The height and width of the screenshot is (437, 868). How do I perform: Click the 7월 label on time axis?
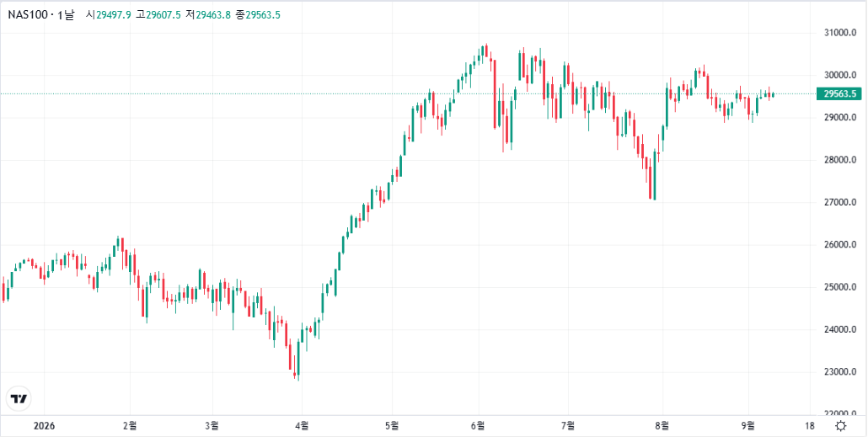click(x=569, y=427)
